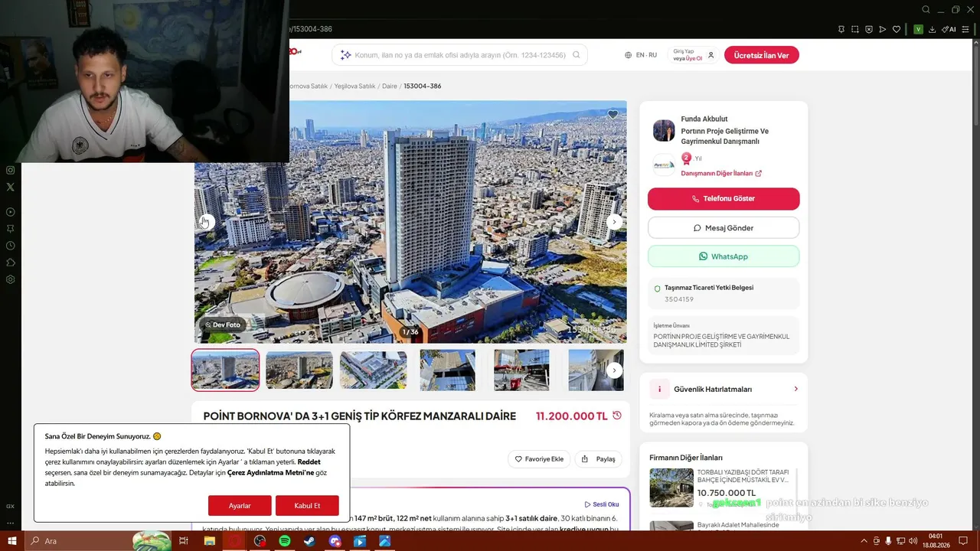Image resolution: width=980 pixels, height=551 pixels.
Task: Open the notification center in the system tray
Action: (963, 541)
